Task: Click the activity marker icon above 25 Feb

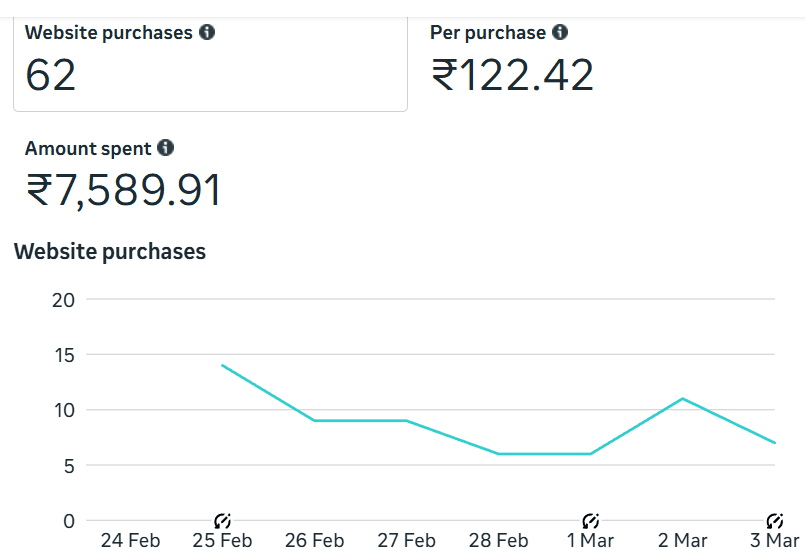Action: (222, 520)
